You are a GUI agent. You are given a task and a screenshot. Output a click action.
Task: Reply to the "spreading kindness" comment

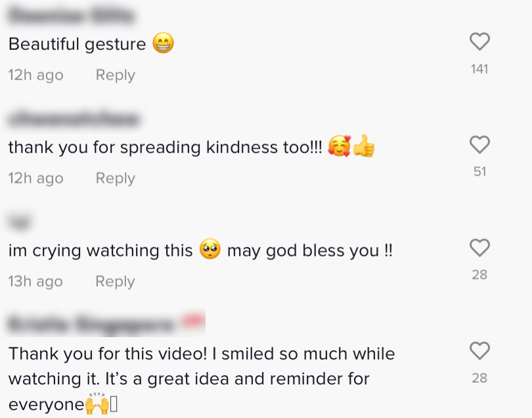115,178
